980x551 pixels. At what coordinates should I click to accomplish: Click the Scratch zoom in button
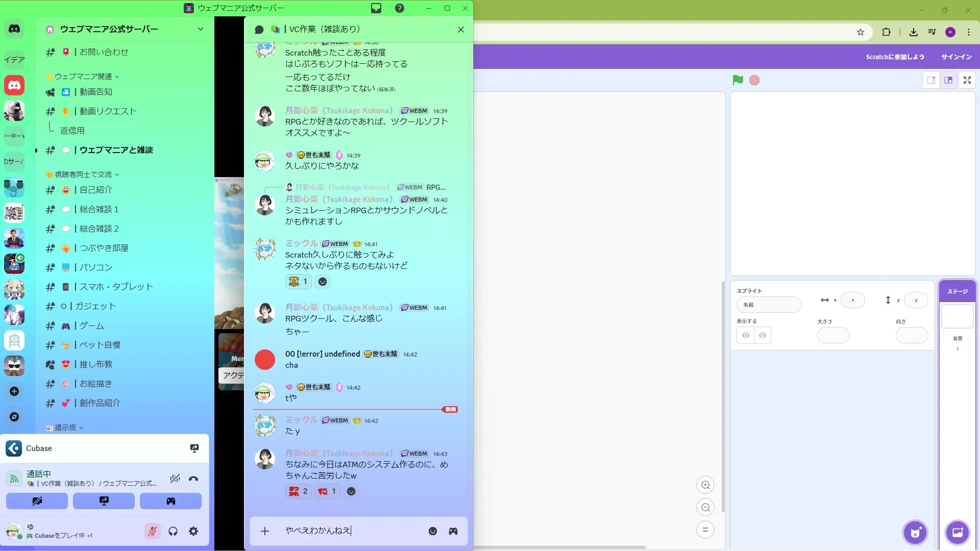705,485
